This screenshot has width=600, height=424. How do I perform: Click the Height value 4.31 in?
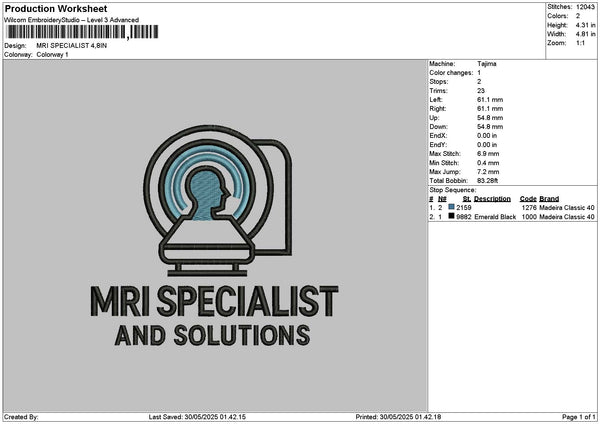(x=585, y=25)
